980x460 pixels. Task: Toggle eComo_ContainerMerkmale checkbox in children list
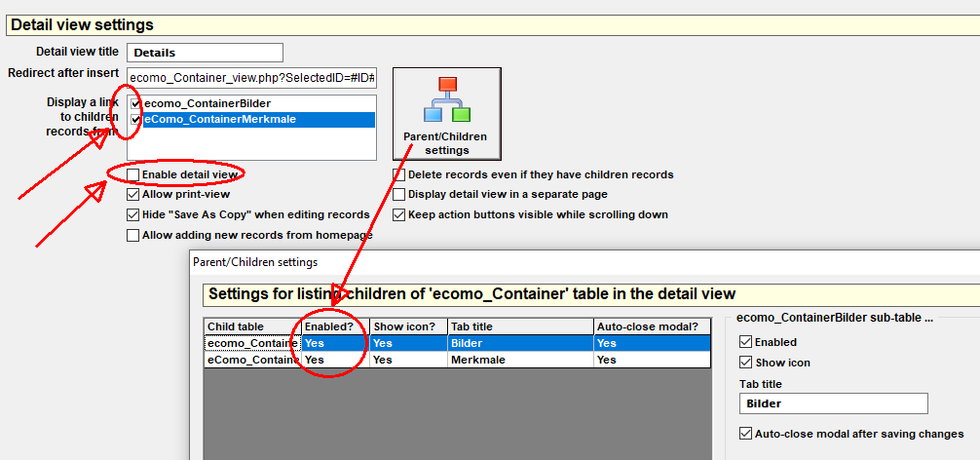point(135,119)
